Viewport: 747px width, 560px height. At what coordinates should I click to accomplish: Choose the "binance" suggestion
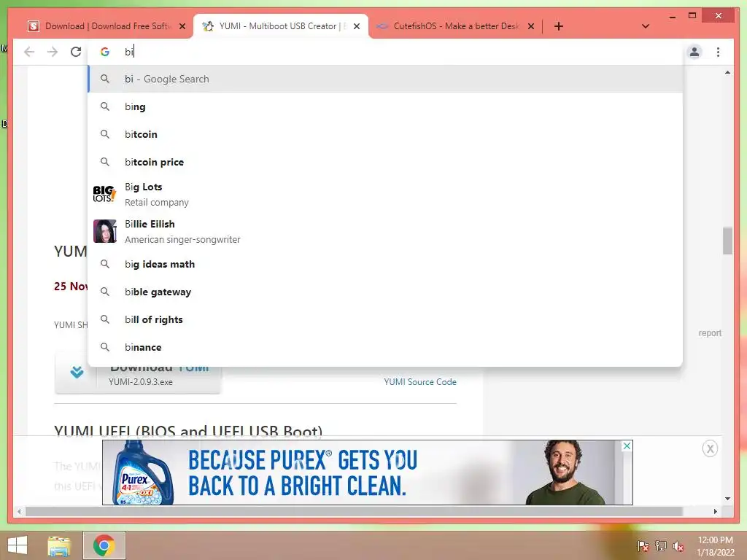tap(385, 347)
